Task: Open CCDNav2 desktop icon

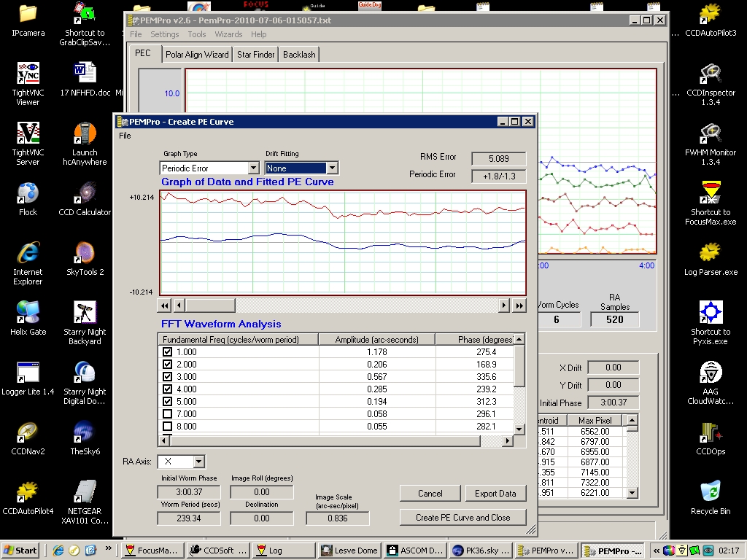Action: coord(28,437)
